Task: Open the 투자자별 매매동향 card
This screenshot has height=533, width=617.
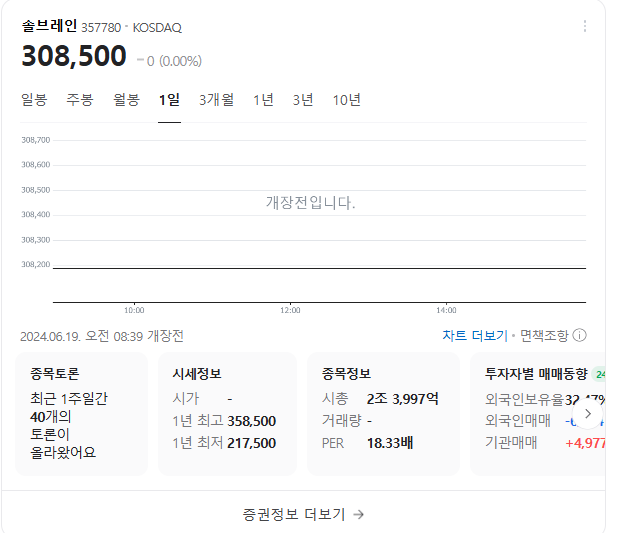Action: click(x=538, y=414)
